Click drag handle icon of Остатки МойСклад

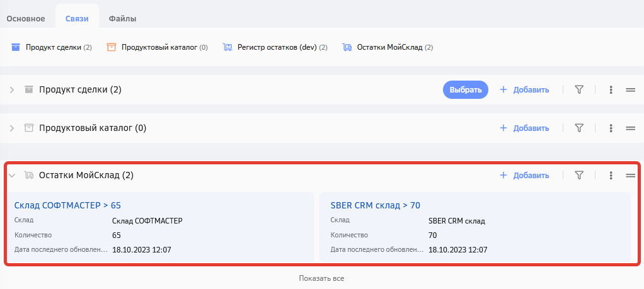tap(630, 176)
